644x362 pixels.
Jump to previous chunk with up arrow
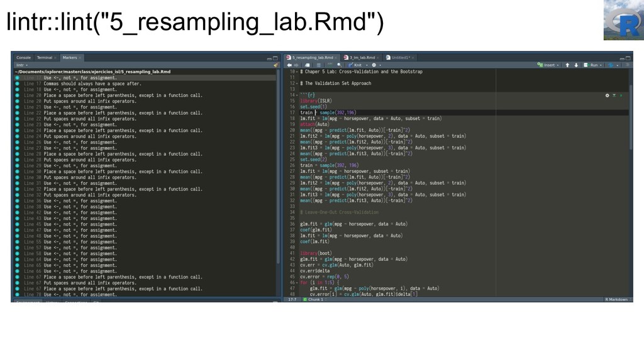tap(567, 65)
